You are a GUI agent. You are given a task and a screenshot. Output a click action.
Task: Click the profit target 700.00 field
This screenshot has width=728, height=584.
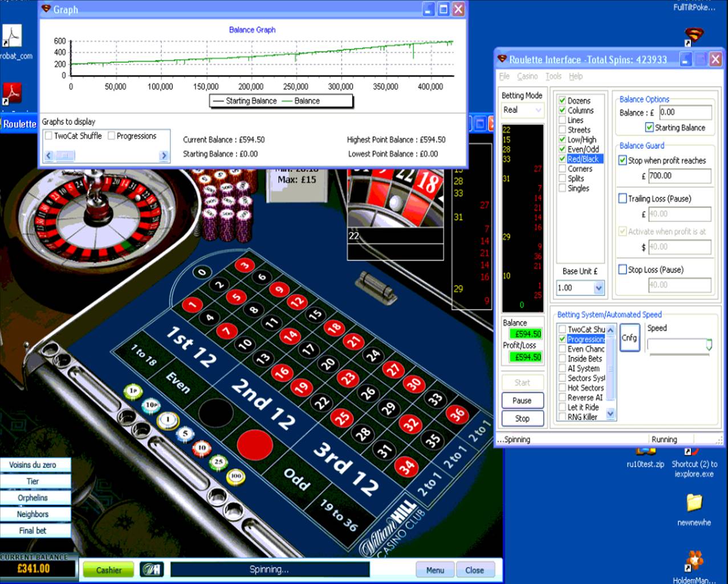[x=680, y=176]
